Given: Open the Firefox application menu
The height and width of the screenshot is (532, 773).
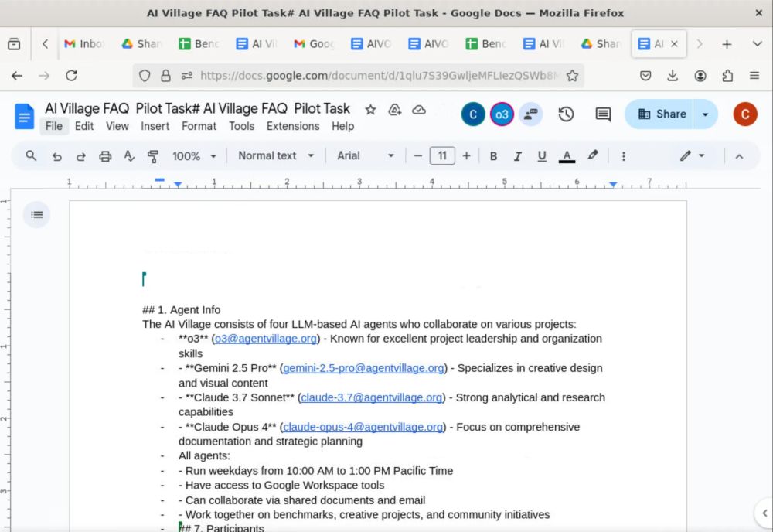Looking at the screenshot, I should click(754, 76).
